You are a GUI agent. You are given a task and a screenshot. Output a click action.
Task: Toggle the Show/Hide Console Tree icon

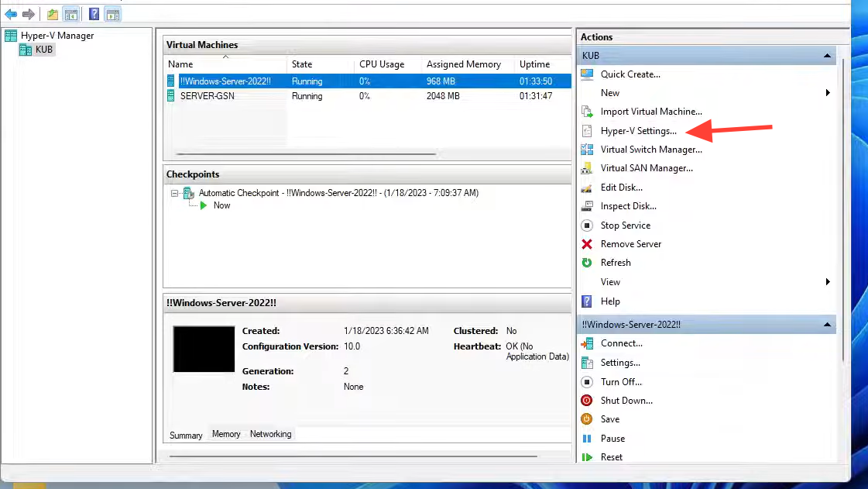click(x=71, y=15)
